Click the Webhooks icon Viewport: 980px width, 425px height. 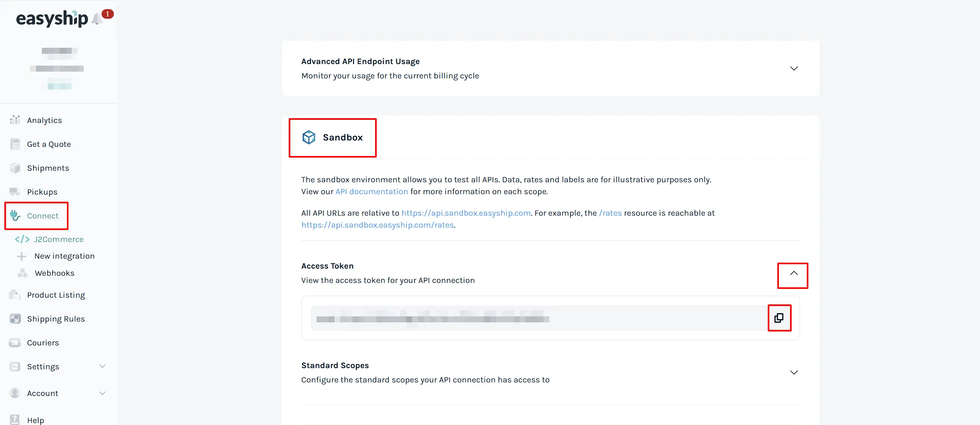pyautogui.click(x=23, y=273)
